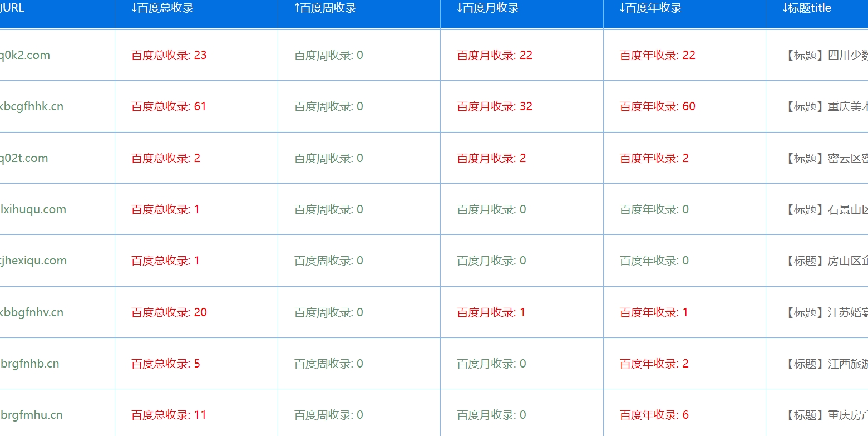Click 百度总收录: 1 in the jhexiqu.com row
The image size is (868, 436).
coord(166,261)
